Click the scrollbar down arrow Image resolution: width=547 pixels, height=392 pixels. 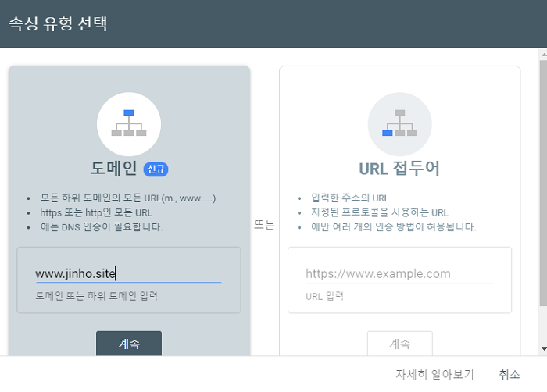[542, 348]
